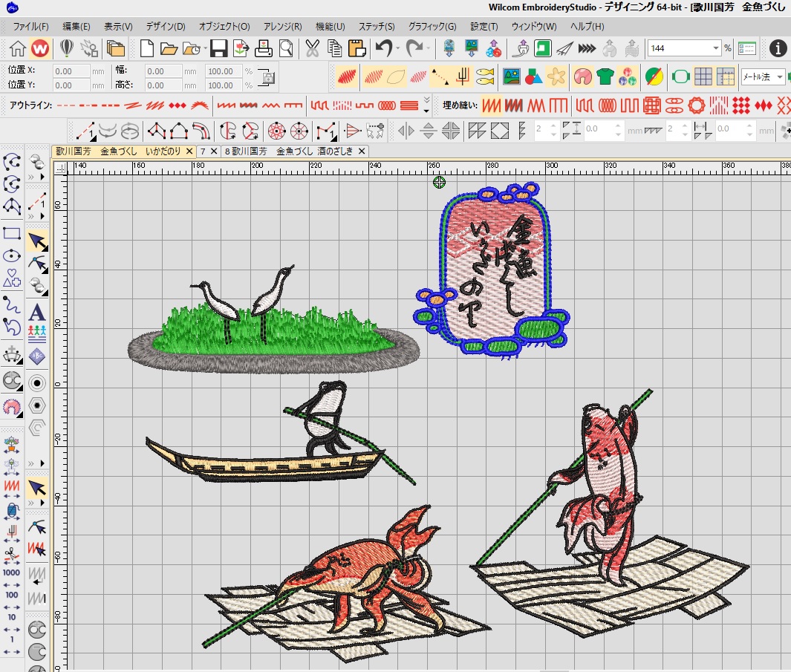This screenshot has height=672, width=791.
Task: Paste from the clipboard icon
Action: pyautogui.click(x=357, y=48)
